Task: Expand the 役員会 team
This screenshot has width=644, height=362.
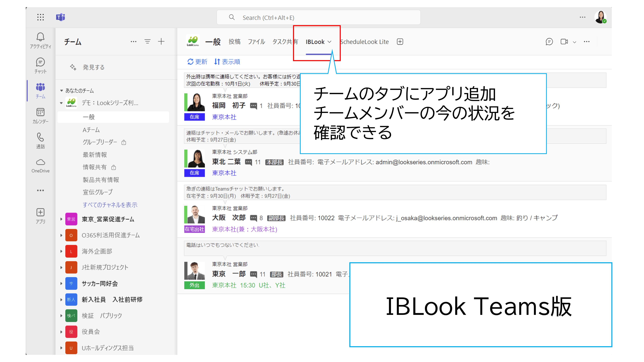Action: [62, 332]
